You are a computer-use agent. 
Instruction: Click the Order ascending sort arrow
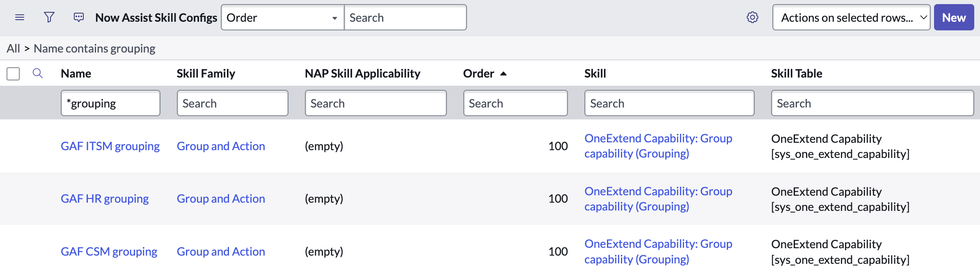[x=504, y=73]
